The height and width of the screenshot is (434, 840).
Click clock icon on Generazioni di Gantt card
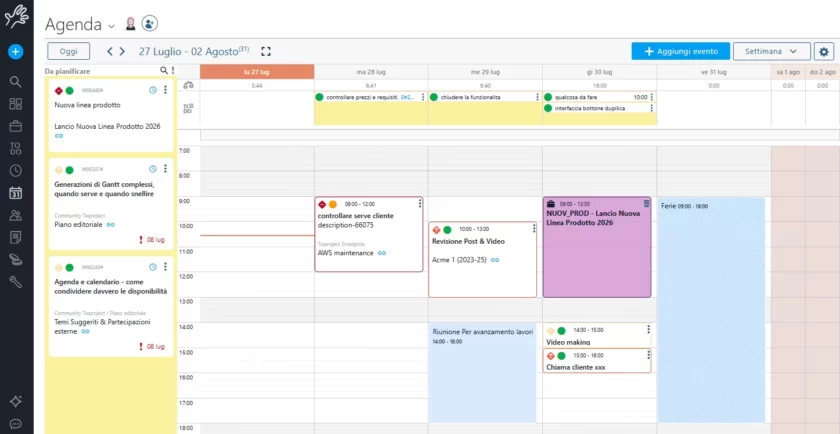tap(153, 169)
